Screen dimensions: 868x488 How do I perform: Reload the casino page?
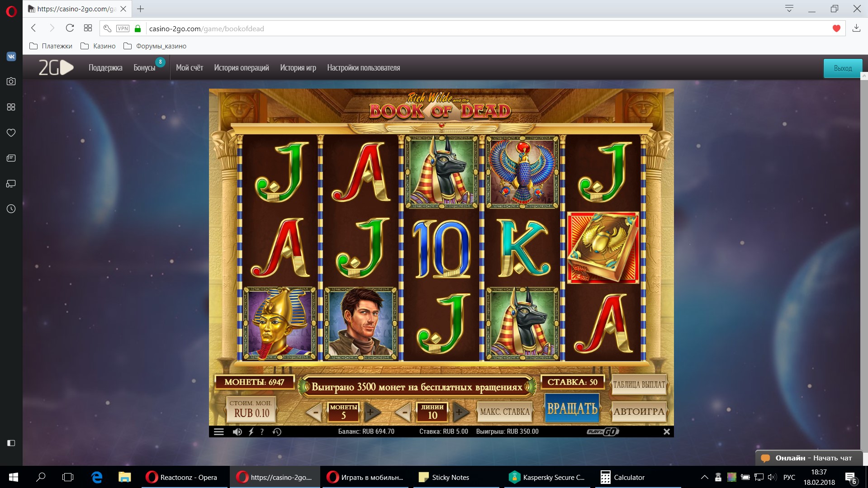(x=70, y=28)
